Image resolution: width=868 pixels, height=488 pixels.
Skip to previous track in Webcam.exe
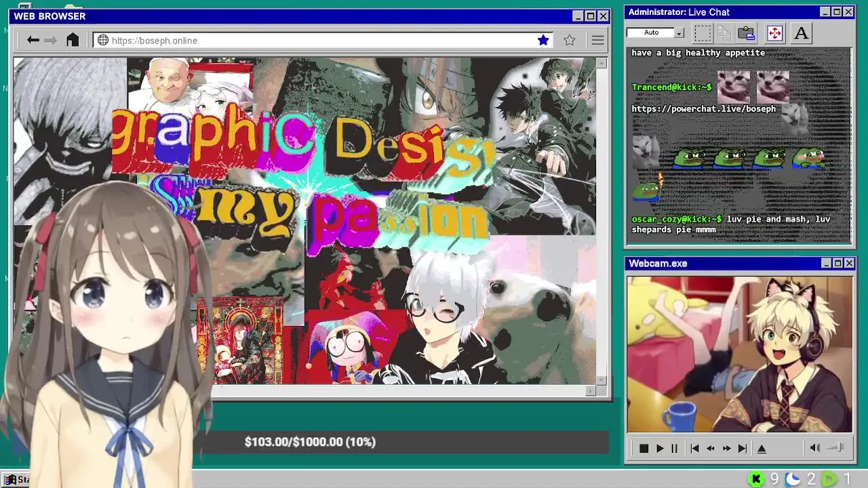coord(694,448)
